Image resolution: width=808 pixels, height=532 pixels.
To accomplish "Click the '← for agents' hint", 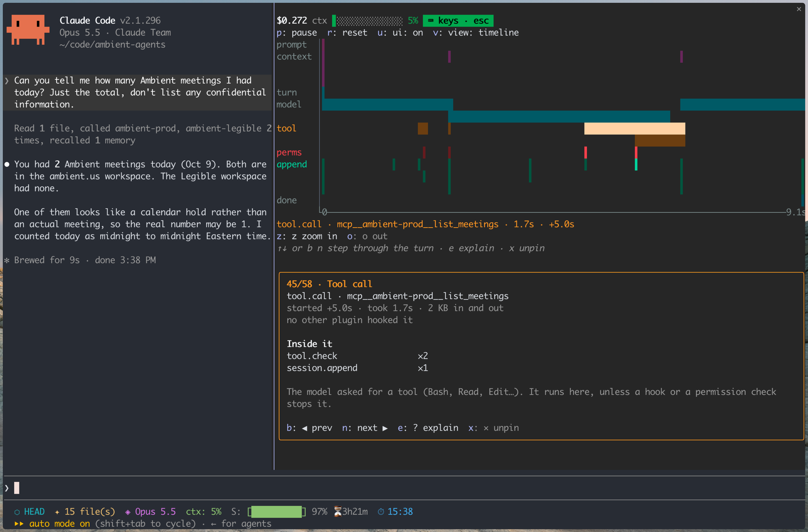I will point(241,524).
